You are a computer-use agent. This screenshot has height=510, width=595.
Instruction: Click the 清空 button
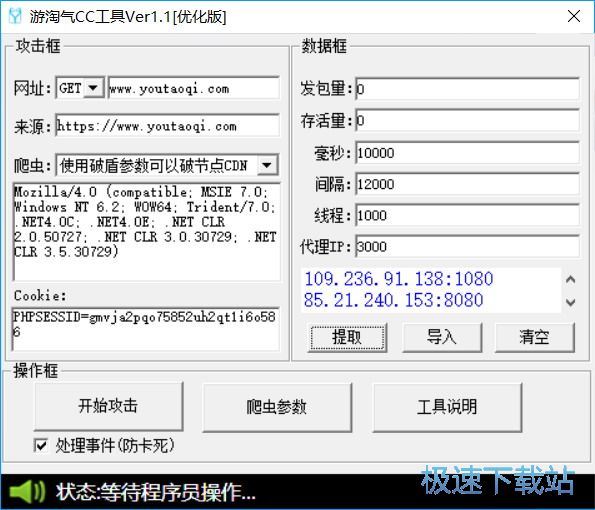(x=535, y=337)
